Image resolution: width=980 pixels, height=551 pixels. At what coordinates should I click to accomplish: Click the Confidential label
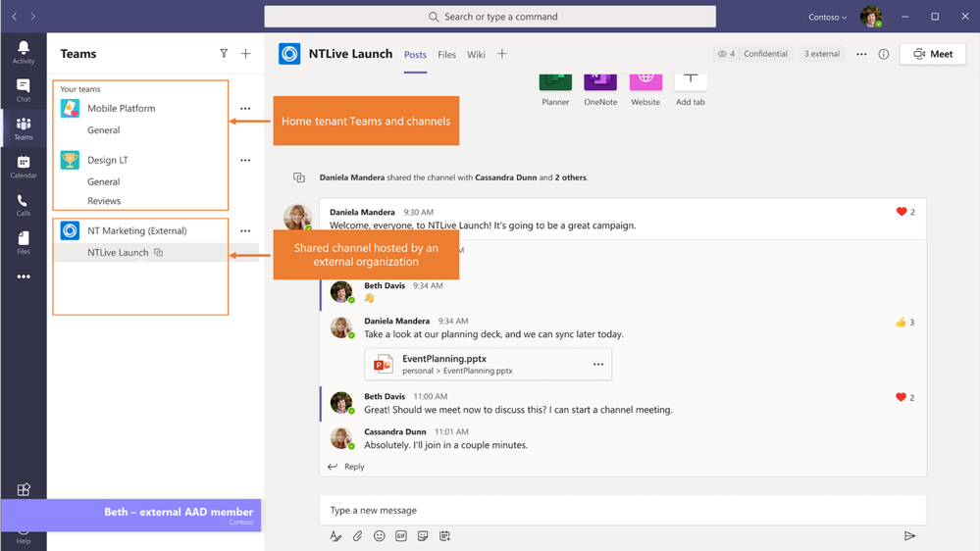tap(765, 54)
